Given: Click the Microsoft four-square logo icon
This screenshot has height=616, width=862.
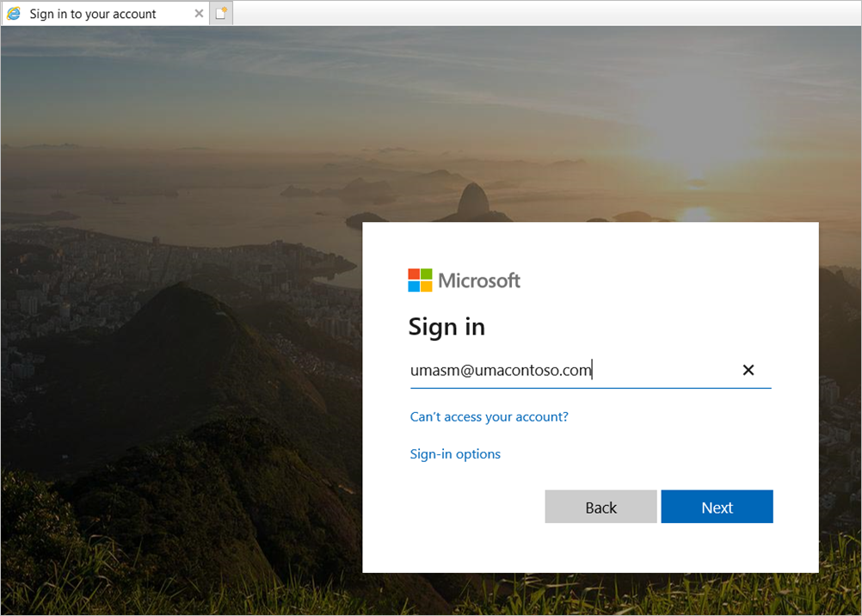Looking at the screenshot, I should point(418,280).
